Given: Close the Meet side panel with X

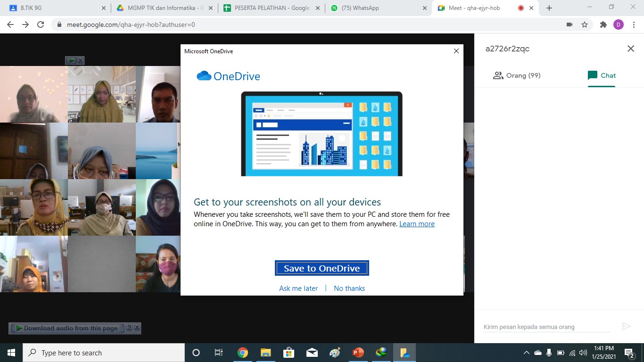Looking at the screenshot, I should [630, 49].
